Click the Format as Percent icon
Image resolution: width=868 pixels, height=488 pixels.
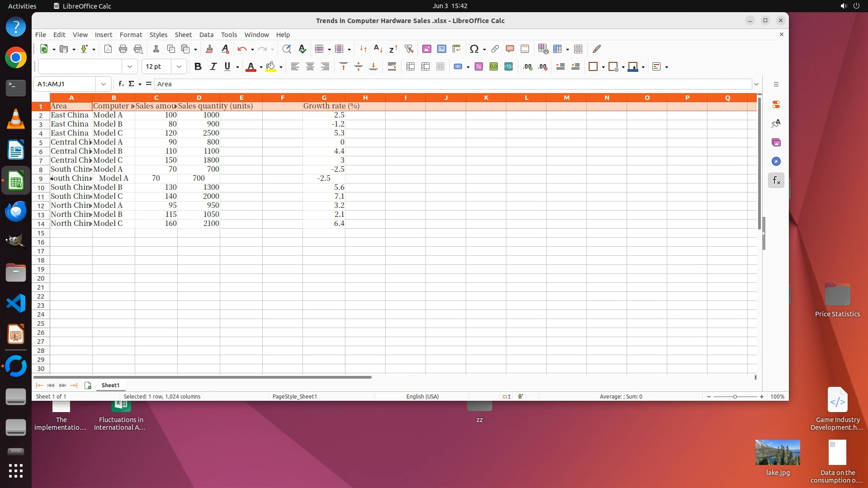[479, 67]
